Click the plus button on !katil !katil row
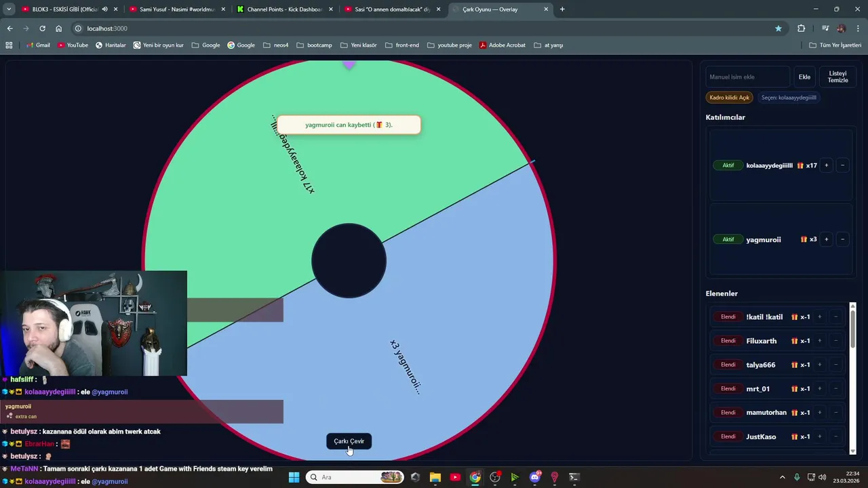This screenshot has height=488, width=868. [x=819, y=317]
